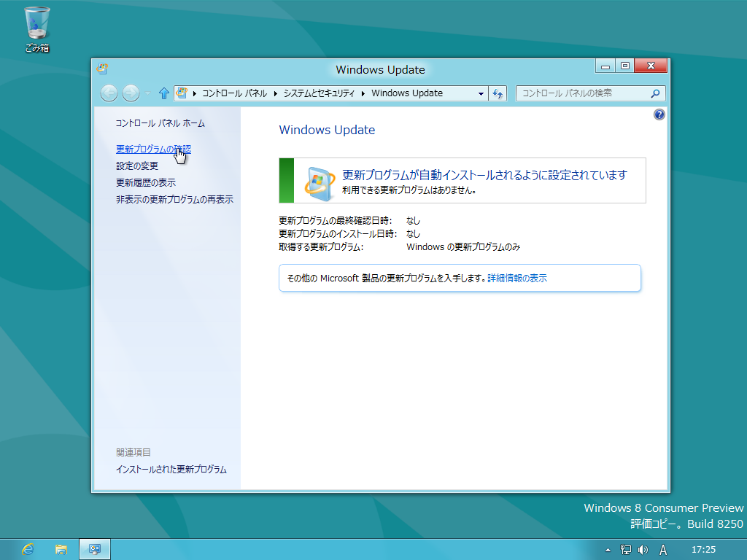Click the 関連項目 section label

pos(133,452)
